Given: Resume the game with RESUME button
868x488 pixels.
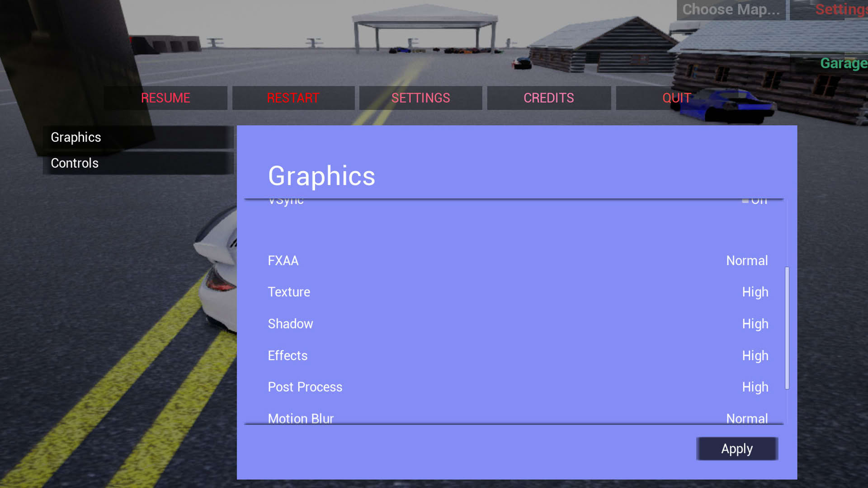Looking at the screenshot, I should tap(165, 98).
